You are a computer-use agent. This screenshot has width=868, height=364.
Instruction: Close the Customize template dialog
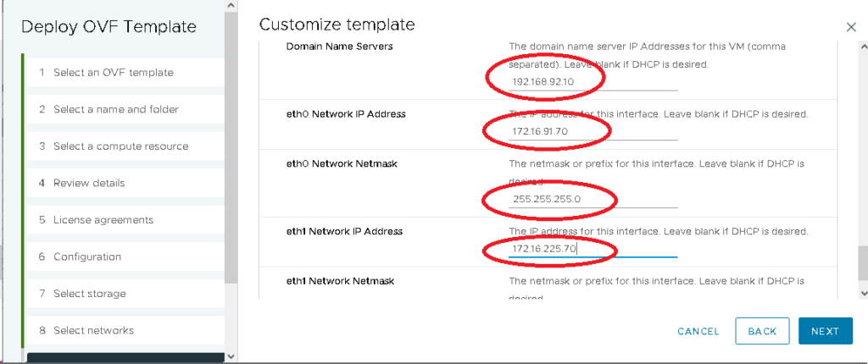[x=851, y=28]
